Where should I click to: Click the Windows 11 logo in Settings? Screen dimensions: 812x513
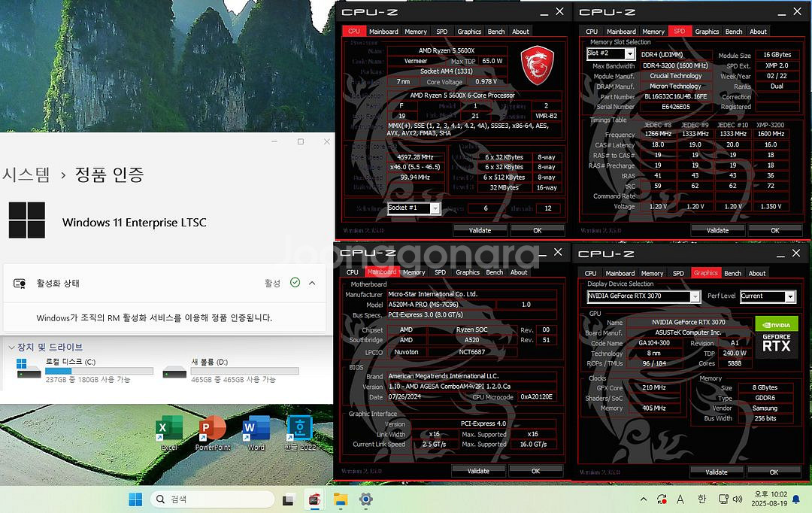click(27, 220)
